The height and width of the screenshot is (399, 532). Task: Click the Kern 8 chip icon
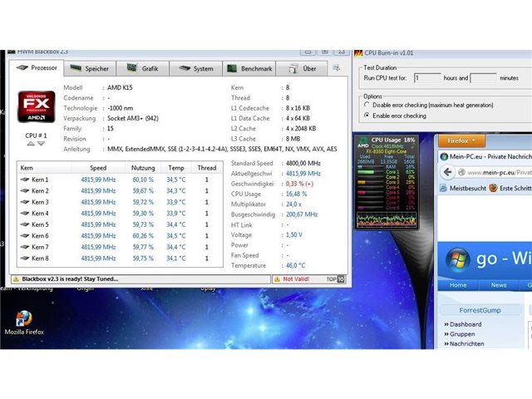(x=25, y=259)
